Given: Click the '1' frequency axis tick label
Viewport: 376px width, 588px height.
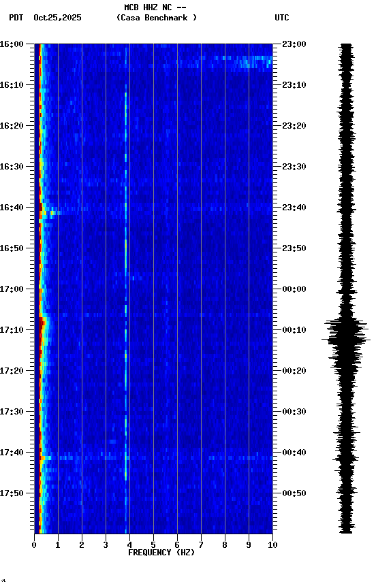Looking at the screenshot, I should point(58,545).
